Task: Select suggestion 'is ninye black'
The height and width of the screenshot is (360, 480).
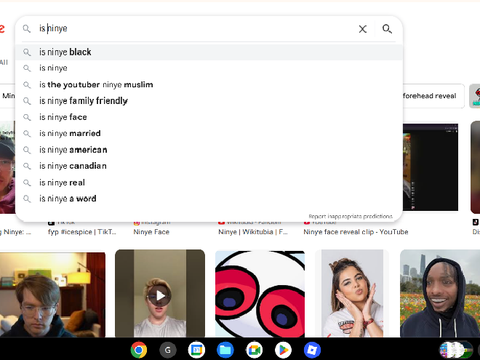Action: (209, 52)
